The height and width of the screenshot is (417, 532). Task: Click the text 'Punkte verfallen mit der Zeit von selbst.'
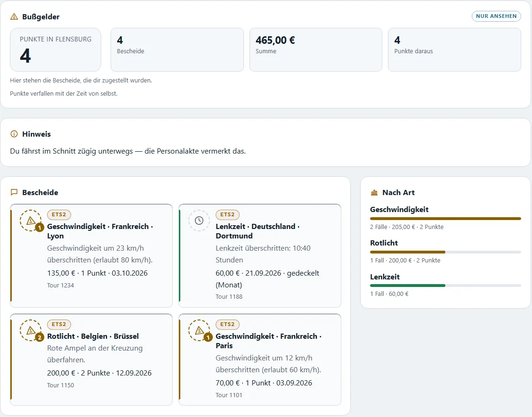click(64, 93)
